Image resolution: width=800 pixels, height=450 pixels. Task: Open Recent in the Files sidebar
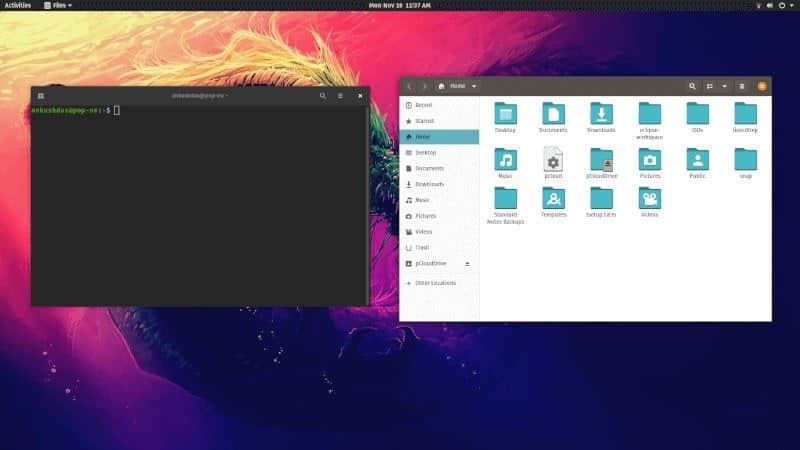(x=423, y=104)
